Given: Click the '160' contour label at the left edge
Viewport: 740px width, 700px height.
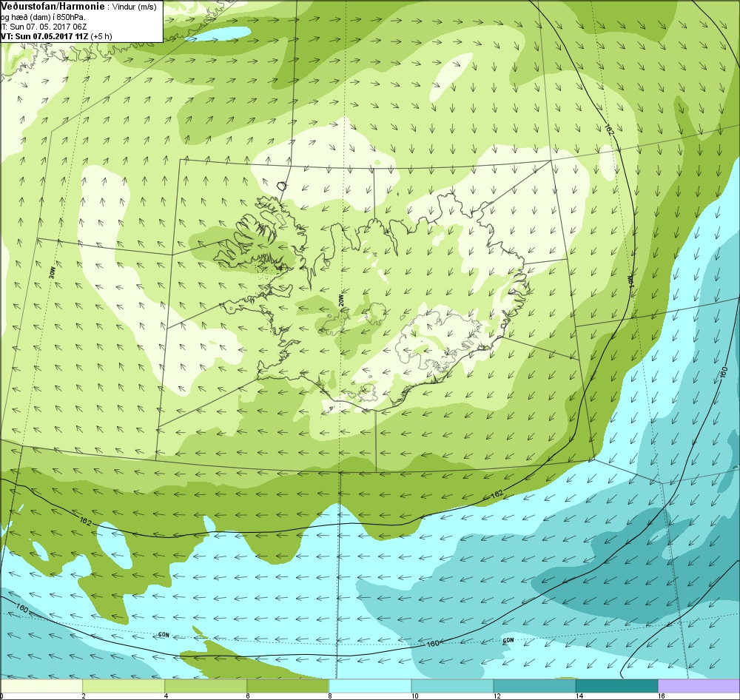Looking at the screenshot, I should (x=21, y=608).
